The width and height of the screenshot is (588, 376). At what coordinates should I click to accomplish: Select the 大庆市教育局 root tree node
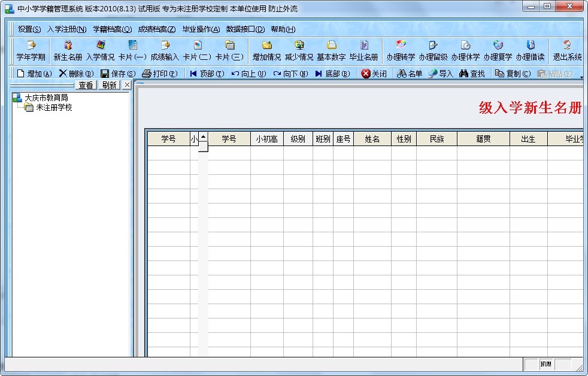click(x=46, y=98)
